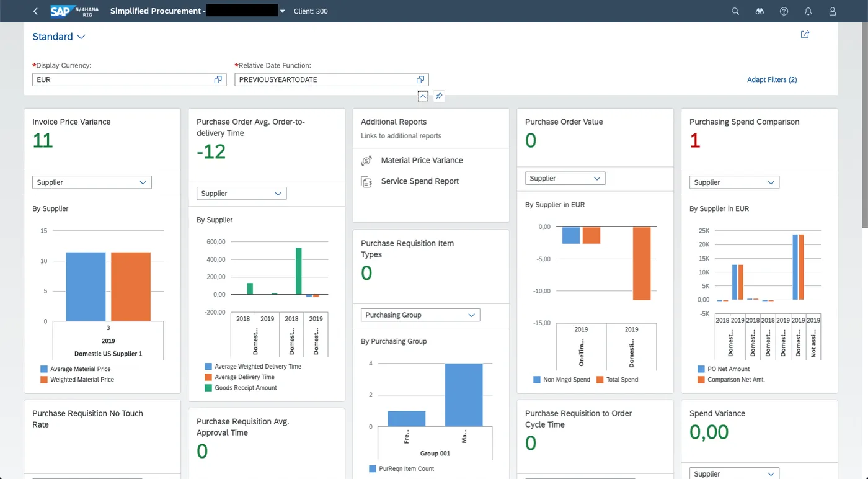Open Purchasing Group dropdown in Requisition Item Types
The image size is (868, 479).
click(x=420, y=315)
